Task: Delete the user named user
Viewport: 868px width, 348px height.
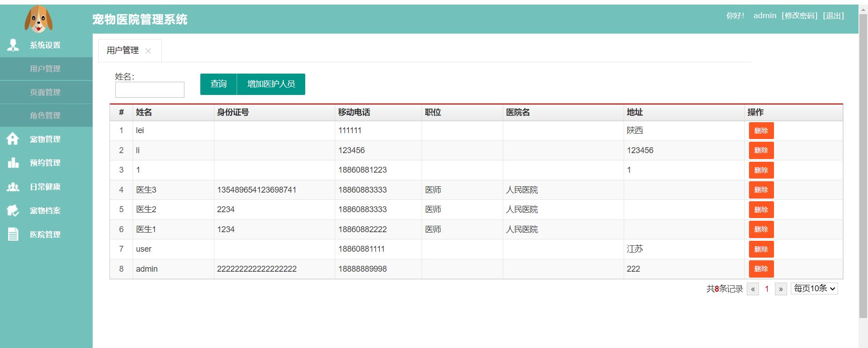Action: [761, 249]
